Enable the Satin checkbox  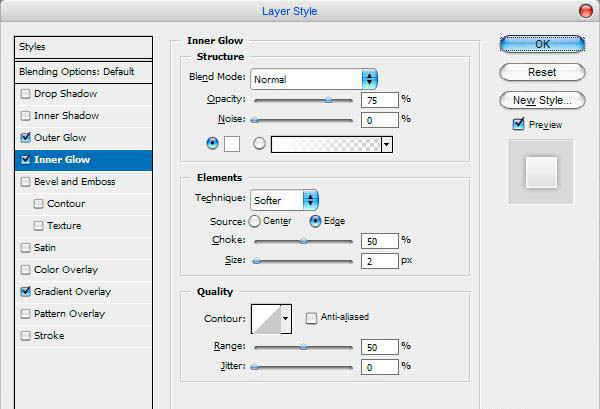coord(25,248)
